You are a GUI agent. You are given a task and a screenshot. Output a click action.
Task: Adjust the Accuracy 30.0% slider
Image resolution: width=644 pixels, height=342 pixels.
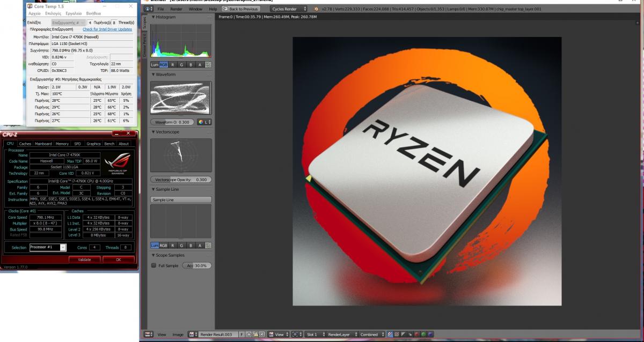(197, 265)
